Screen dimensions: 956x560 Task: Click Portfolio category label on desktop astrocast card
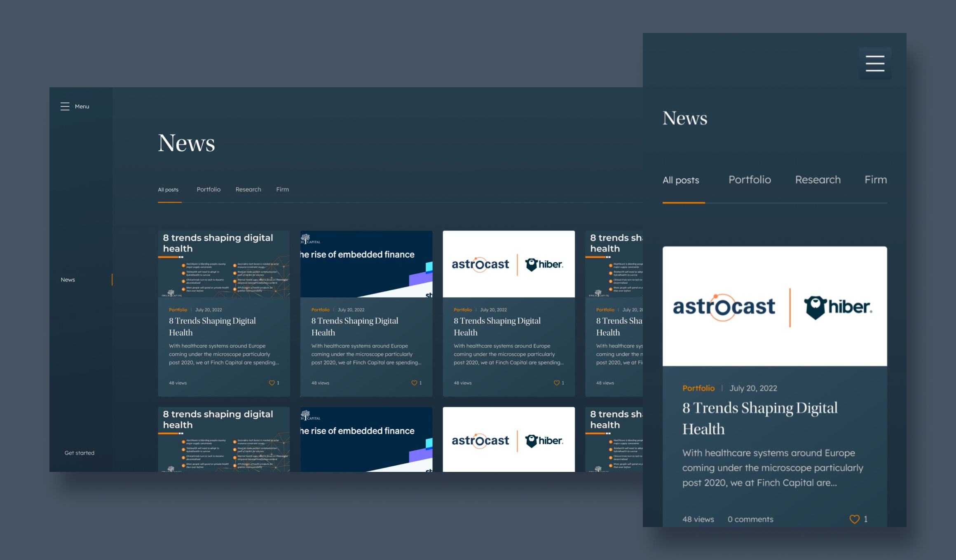tap(463, 310)
